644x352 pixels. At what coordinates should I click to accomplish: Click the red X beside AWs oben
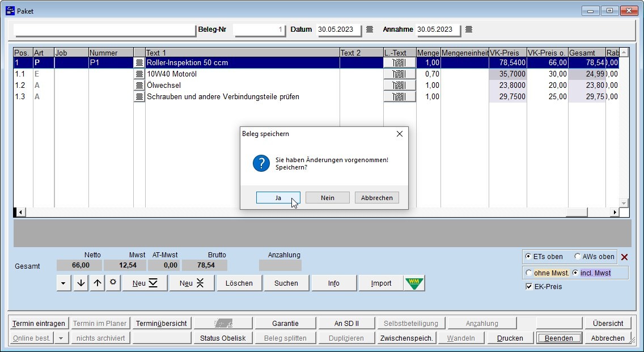point(624,257)
